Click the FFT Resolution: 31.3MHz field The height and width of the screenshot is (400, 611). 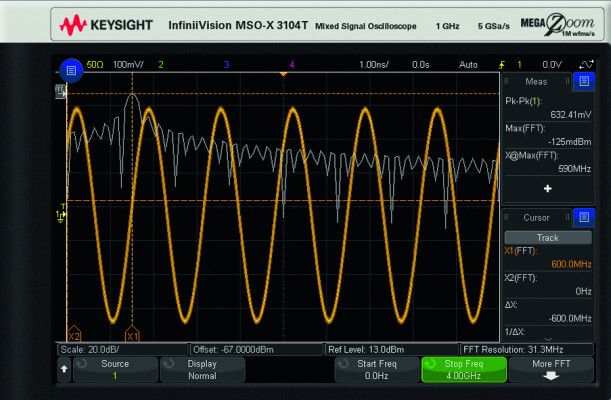527,349
